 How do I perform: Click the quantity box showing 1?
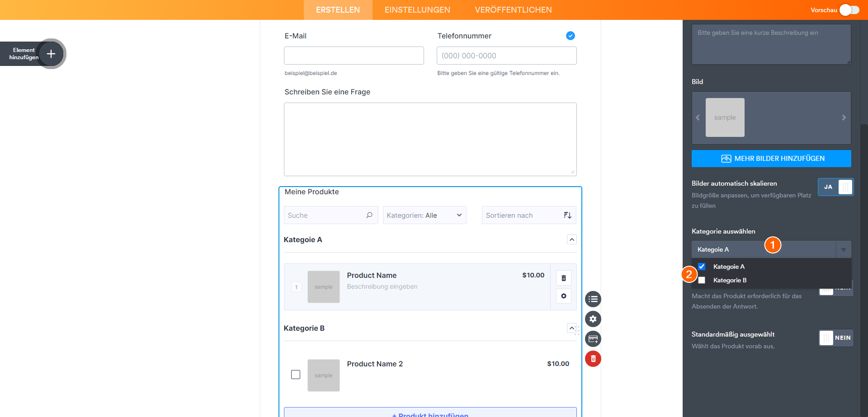point(297,287)
